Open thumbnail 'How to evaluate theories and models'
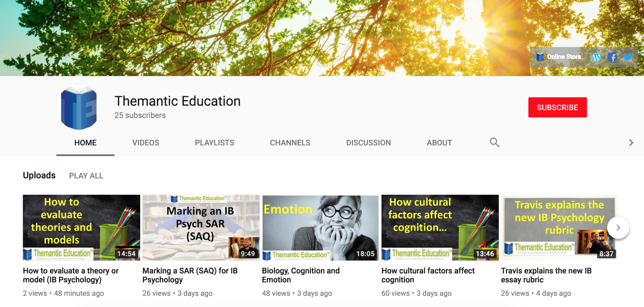 tap(81, 228)
